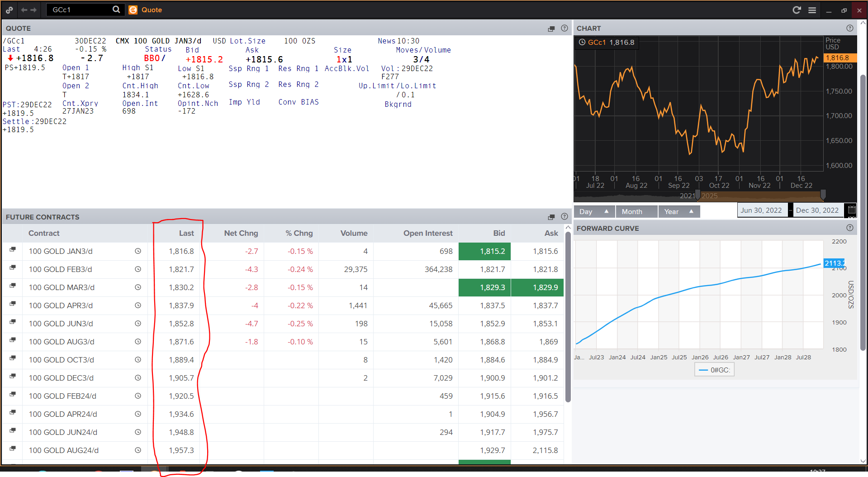Sort table by the Last column
The width and height of the screenshot is (868, 477).
(x=186, y=233)
